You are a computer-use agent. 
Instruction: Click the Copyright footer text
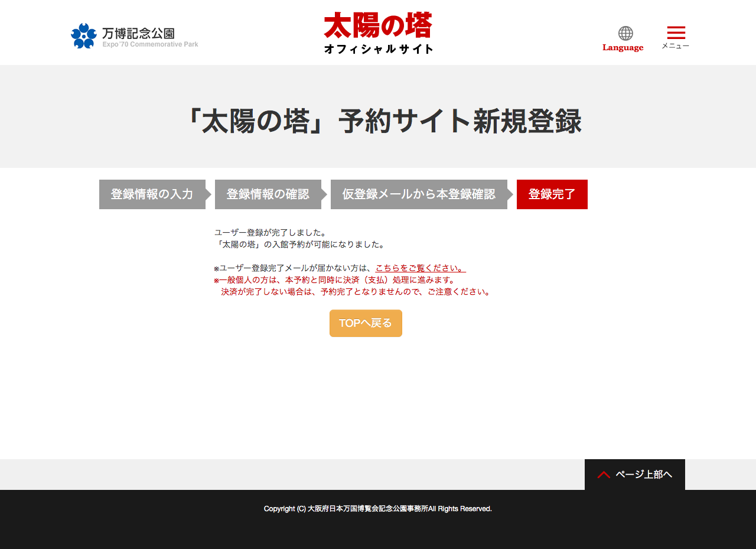point(378,509)
